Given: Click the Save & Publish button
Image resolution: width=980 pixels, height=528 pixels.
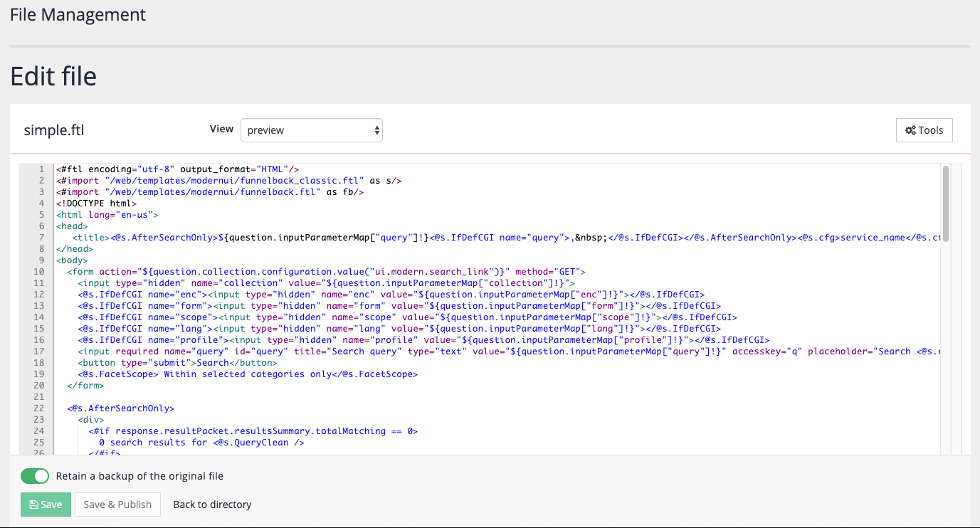Looking at the screenshot, I should [117, 504].
